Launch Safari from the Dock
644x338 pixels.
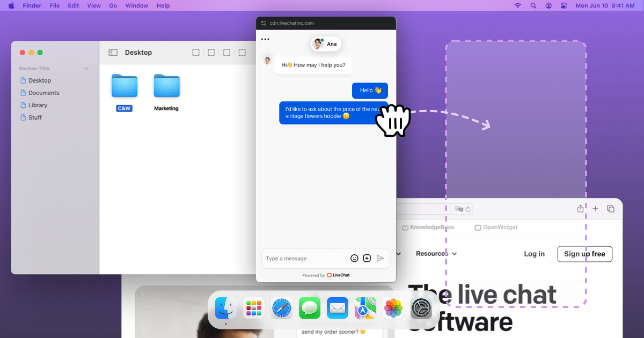[282, 308]
